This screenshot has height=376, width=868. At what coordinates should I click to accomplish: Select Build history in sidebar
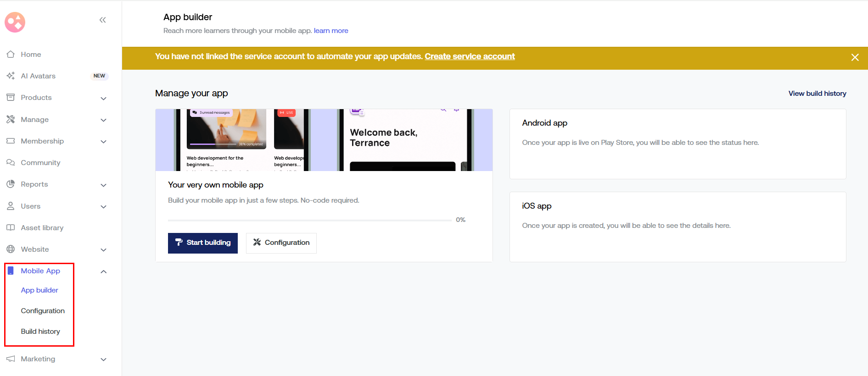(40, 331)
